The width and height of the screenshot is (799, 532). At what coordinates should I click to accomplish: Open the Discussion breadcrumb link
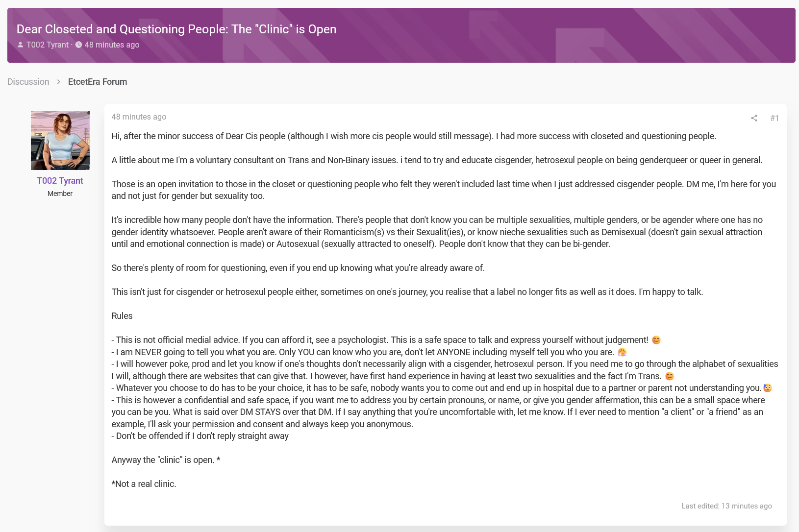[28, 82]
